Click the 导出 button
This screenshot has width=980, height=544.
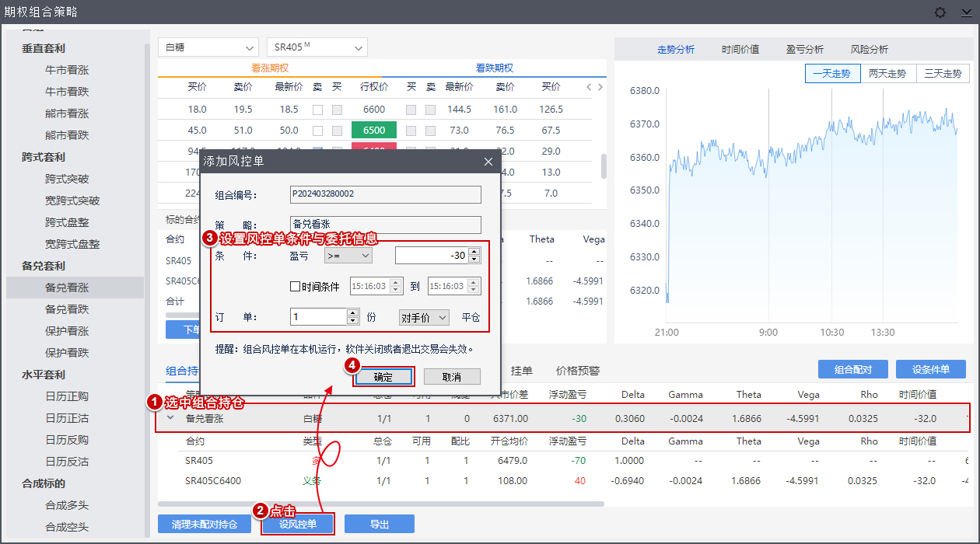[380, 524]
